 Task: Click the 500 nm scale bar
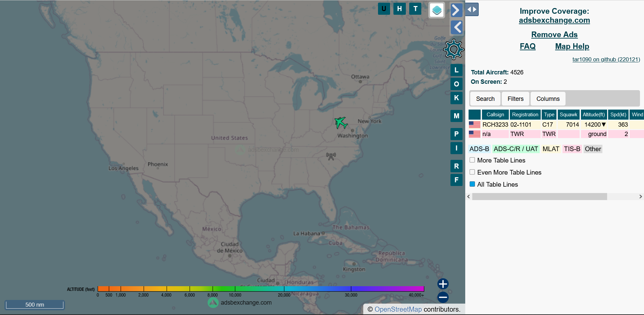point(35,305)
